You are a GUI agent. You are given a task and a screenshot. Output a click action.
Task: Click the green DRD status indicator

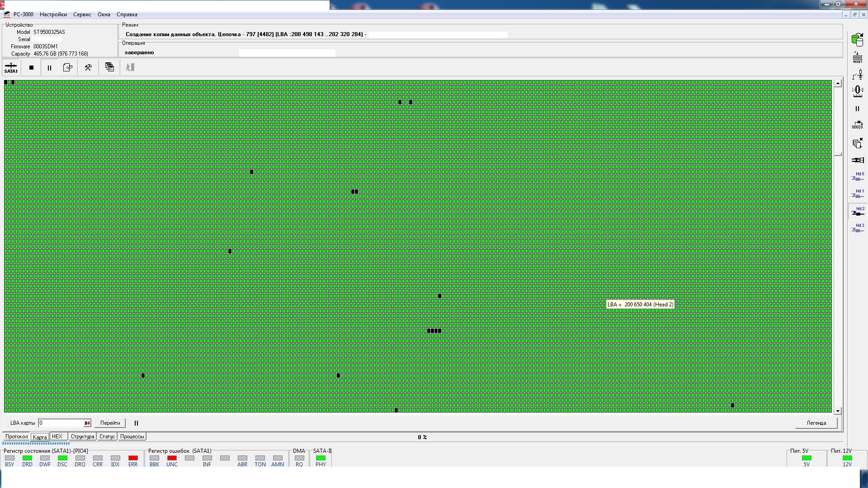point(27,458)
